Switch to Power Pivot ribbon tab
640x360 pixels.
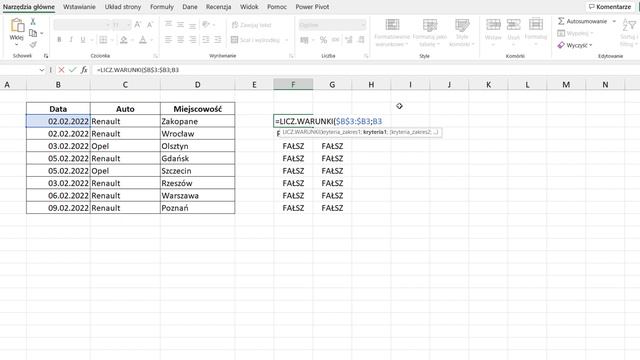click(x=312, y=7)
